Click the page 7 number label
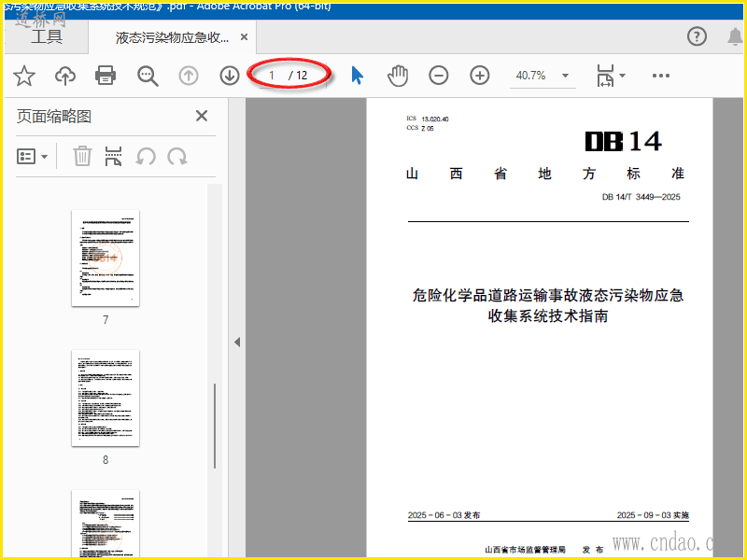This screenshot has height=560, width=747. point(106,320)
